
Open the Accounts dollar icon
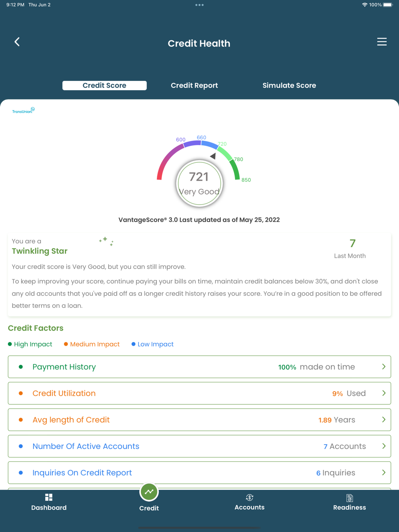[249, 497]
